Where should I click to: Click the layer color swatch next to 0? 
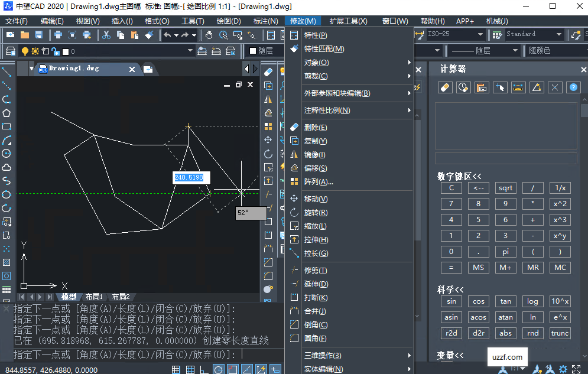pyautogui.click(x=65, y=50)
